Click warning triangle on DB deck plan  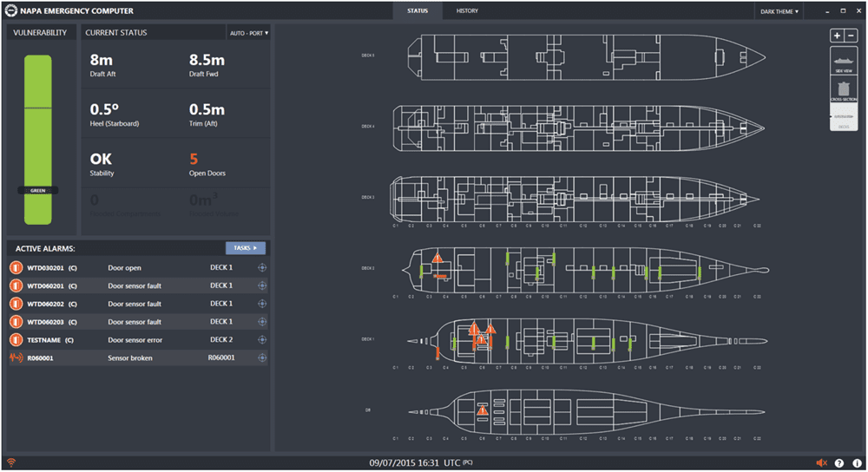click(482, 410)
